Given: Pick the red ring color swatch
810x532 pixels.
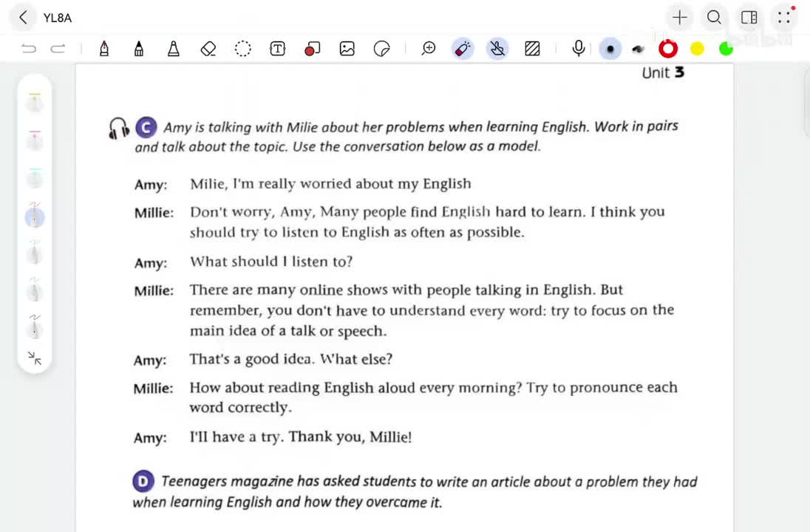Looking at the screenshot, I should pos(668,49).
